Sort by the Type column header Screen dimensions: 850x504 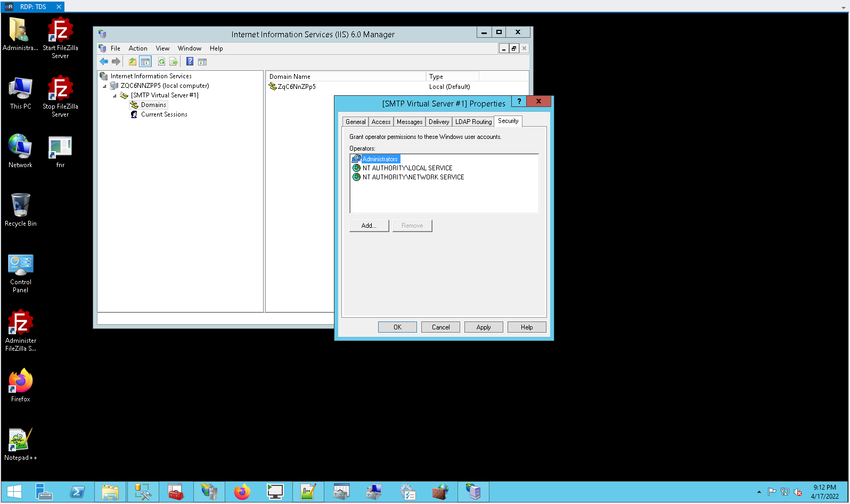pyautogui.click(x=453, y=77)
